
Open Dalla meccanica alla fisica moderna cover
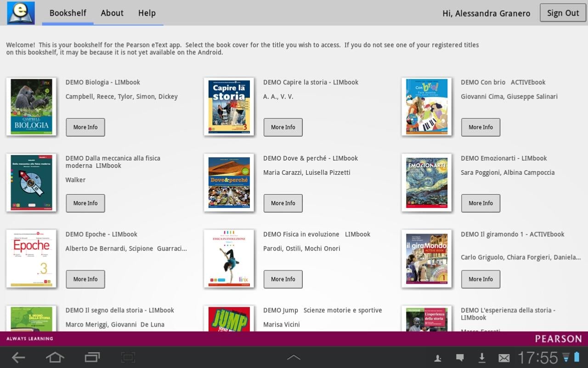31,183
